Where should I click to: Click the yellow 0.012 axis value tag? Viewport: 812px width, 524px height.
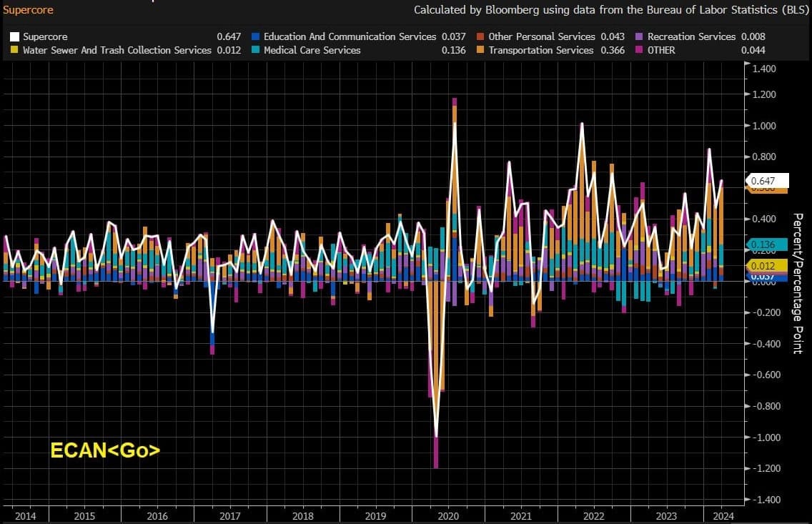[x=768, y=266]
